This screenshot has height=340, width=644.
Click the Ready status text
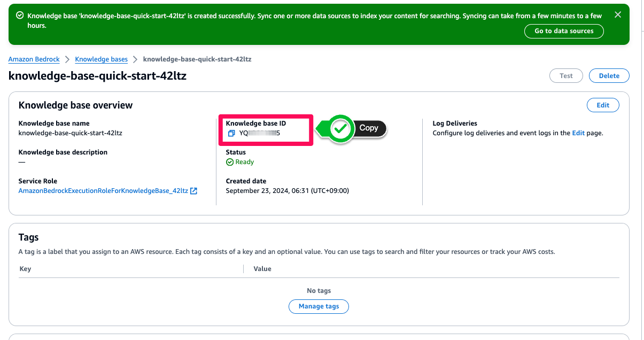click(245, 162)
